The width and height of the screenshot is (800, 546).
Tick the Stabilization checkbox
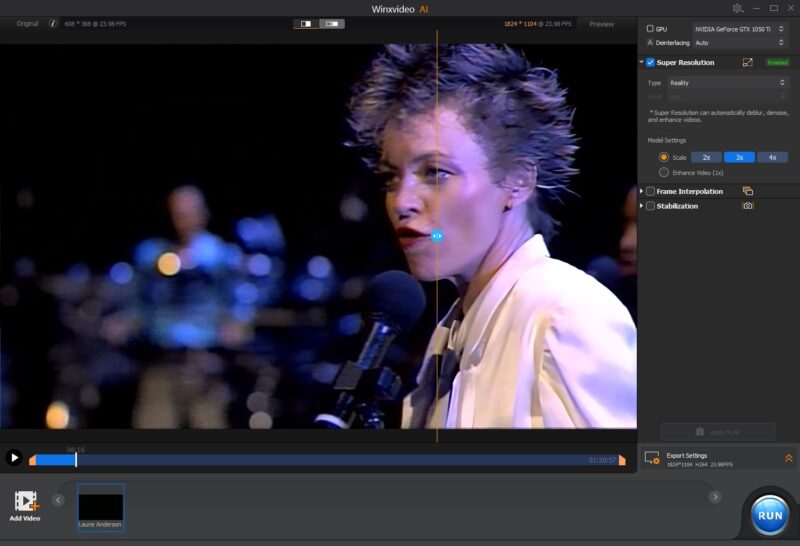click(x=651, y=206)
